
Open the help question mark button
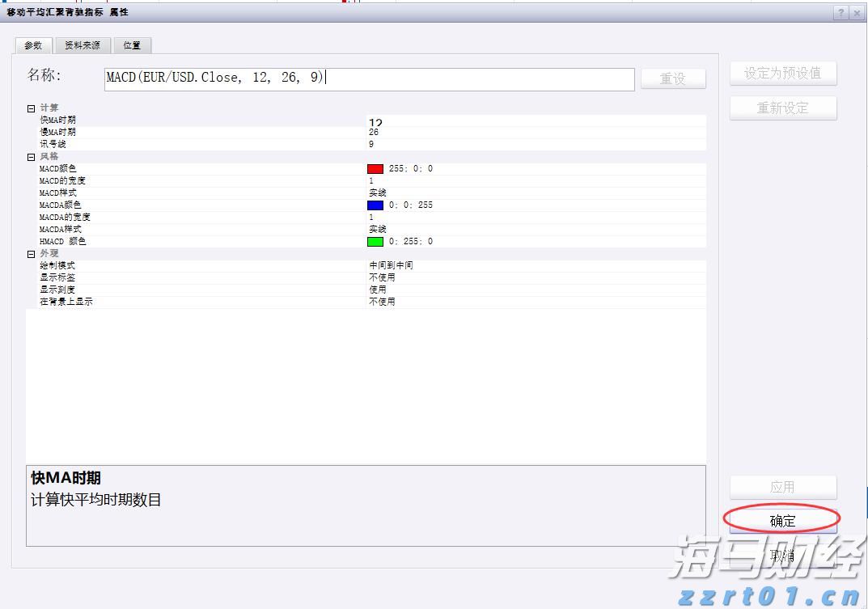coord(841,12)
